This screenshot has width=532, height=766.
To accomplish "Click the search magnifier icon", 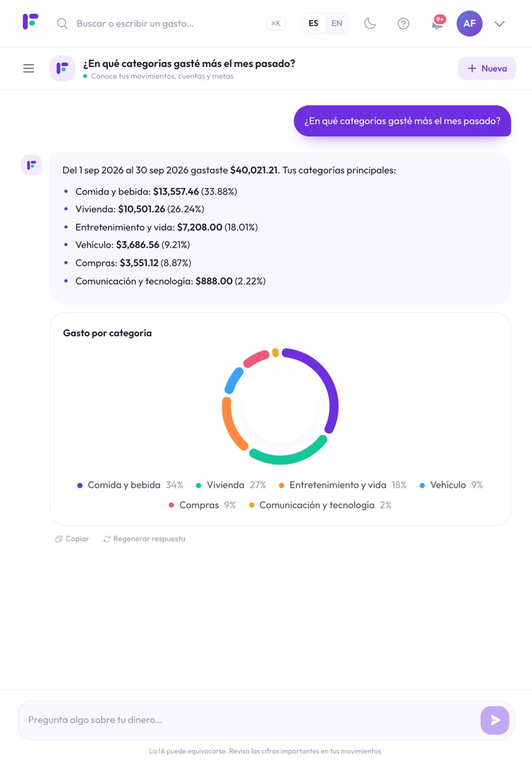I will pyautogui.click(x=62, y=23).
